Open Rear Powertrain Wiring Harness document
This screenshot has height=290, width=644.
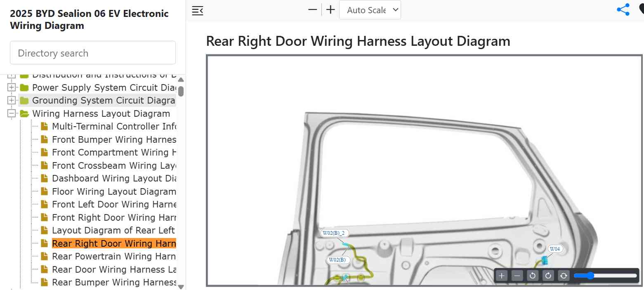[114, 256]
